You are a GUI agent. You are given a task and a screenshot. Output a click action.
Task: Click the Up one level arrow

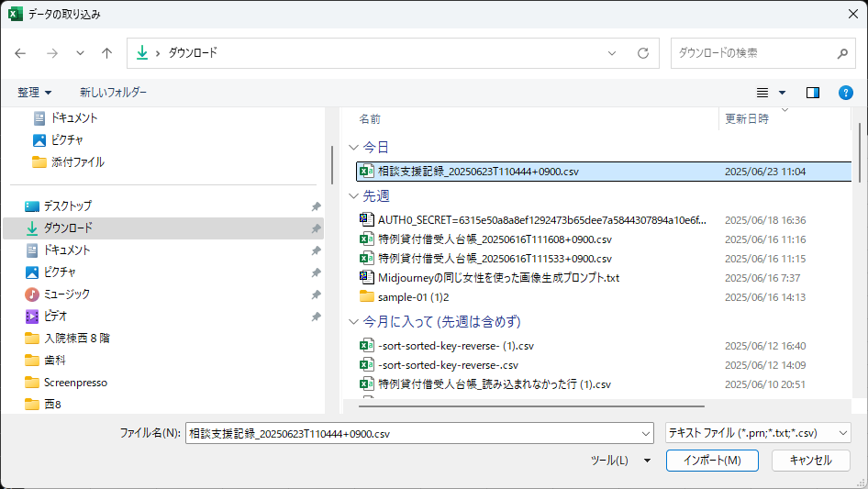point(107,53)
